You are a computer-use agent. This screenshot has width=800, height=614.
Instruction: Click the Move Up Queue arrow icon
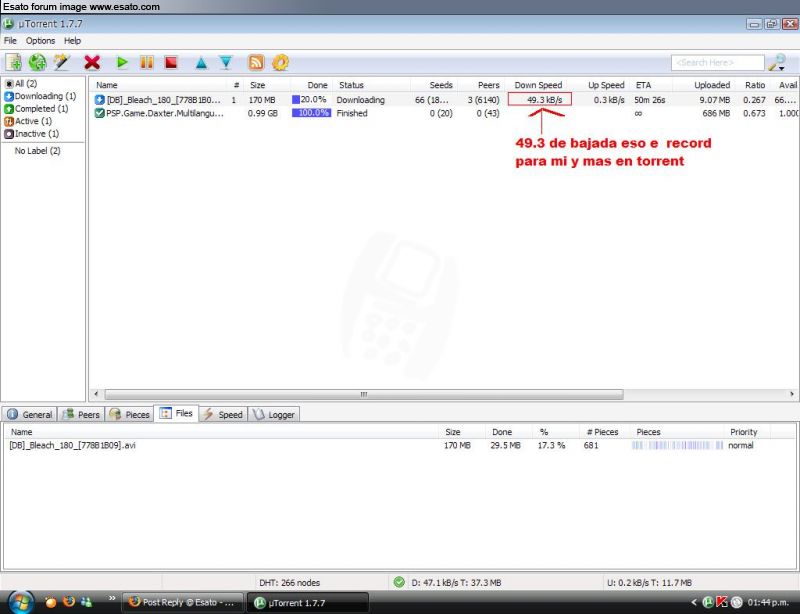tap(201, 63)
